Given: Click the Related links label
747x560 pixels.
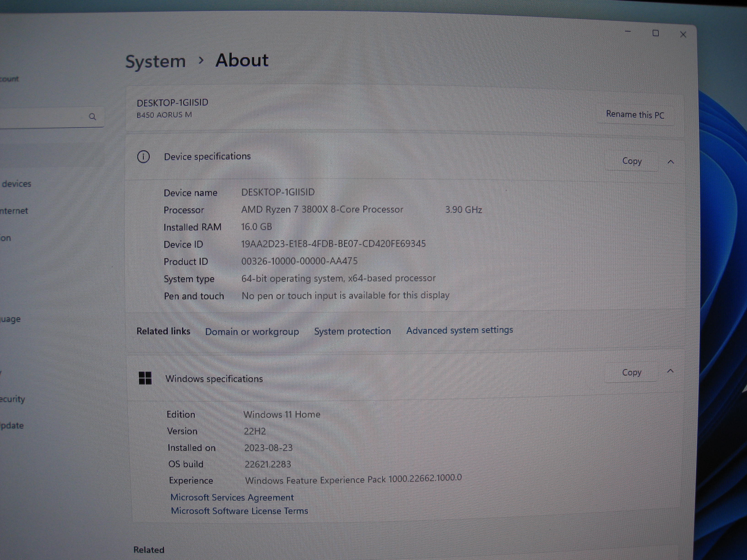Looking at the screenshot, I should pos(163,331).
